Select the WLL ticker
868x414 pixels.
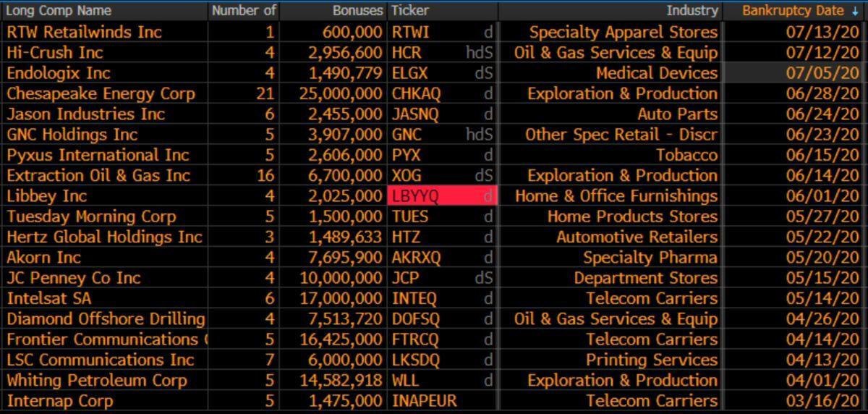point(405,380)
